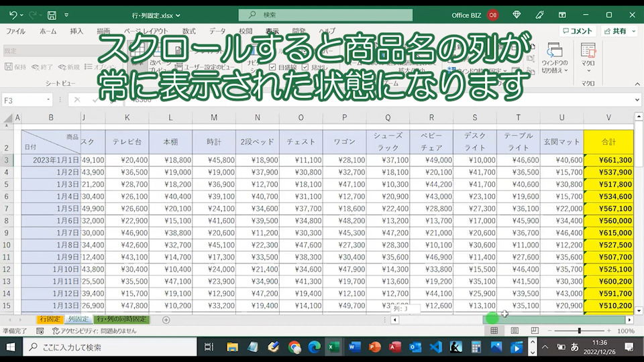Click the macro recording icon in status bar
The width and height of the screenshot is (644, 362).
click(40, 330)
